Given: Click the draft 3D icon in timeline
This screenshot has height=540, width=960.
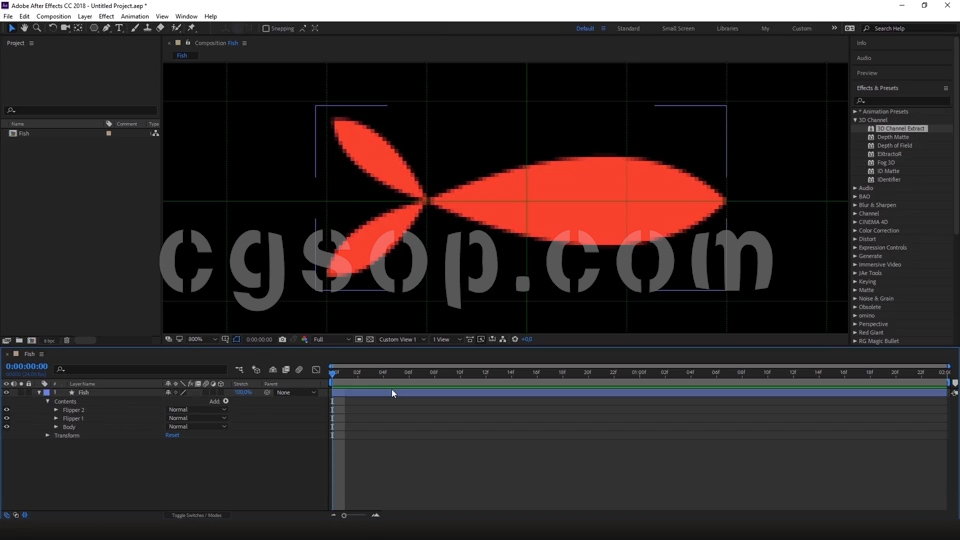Looking at the screenshot, I should click(x=256, y=370).
